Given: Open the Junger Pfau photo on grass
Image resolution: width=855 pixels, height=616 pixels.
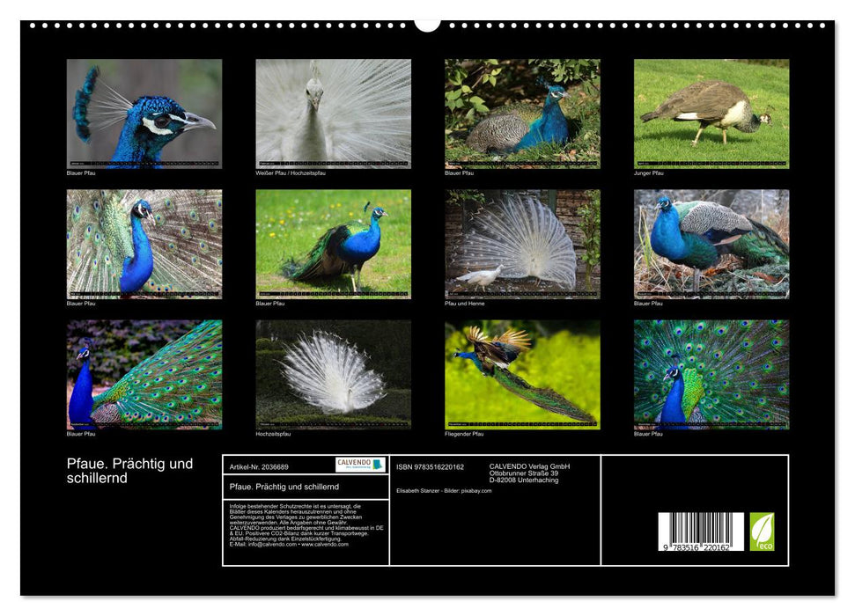Looking at the screenshot, I should click(x=711, y=114).
